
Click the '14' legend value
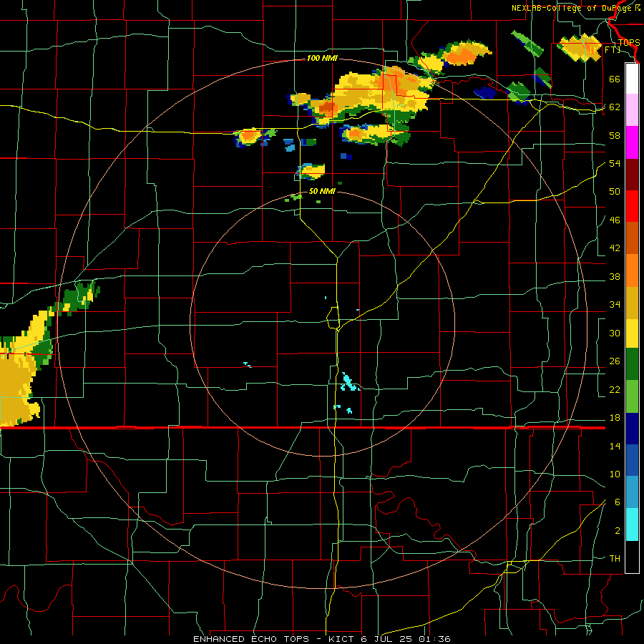[615, 446]
